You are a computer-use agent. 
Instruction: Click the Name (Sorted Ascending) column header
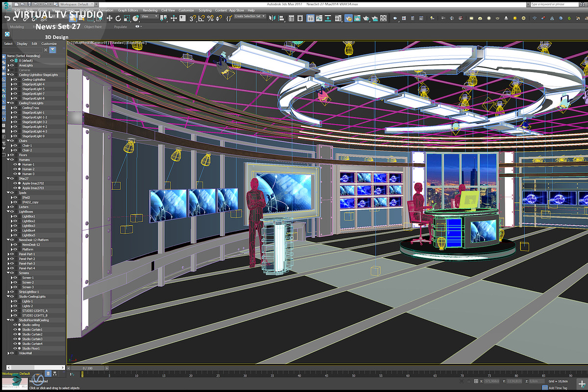coord(24,56)
